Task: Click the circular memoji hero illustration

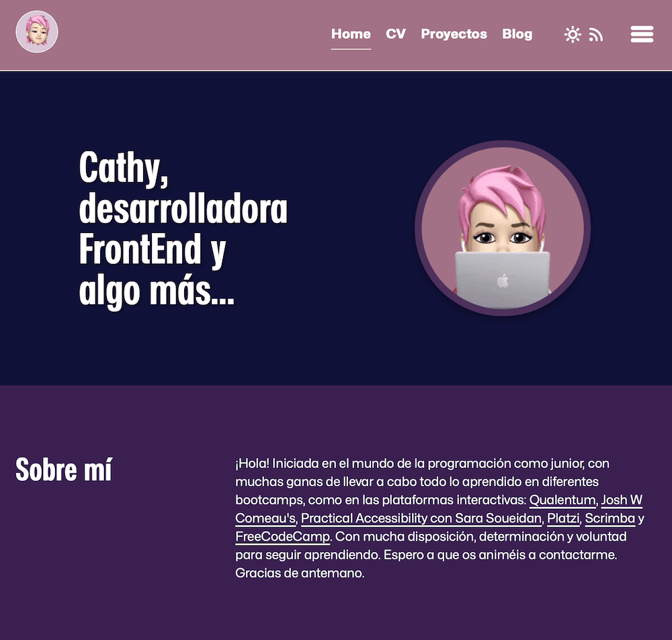Action: [x=501, y=228]
